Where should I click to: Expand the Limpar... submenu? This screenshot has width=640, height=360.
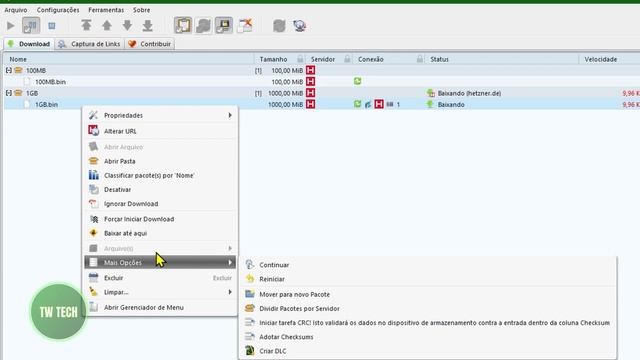pos(160,292)
